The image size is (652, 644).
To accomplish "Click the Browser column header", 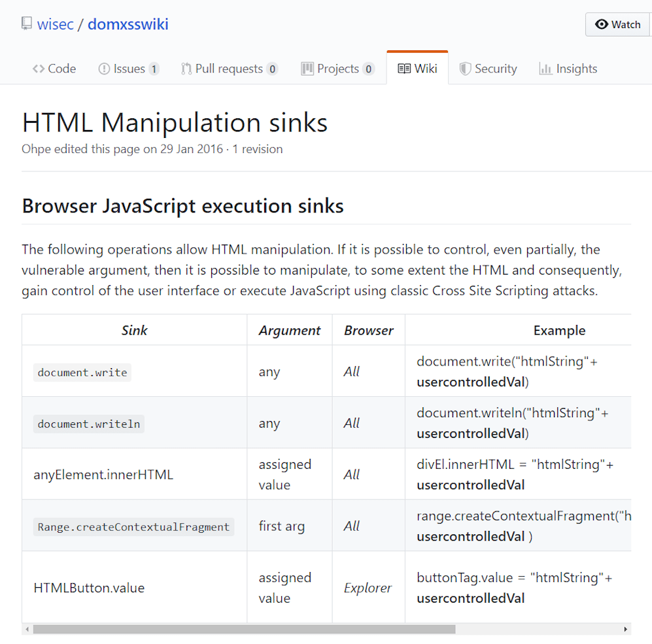I will pos(368,330).
